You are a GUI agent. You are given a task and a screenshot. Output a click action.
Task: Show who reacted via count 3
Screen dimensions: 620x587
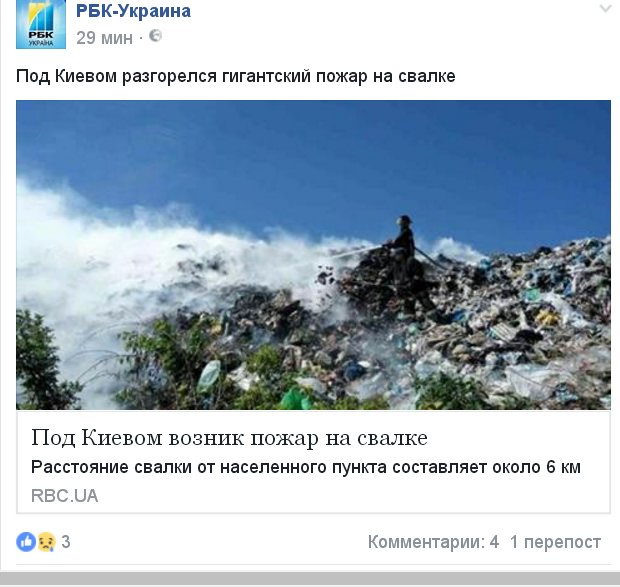click(x=66, y=542)
